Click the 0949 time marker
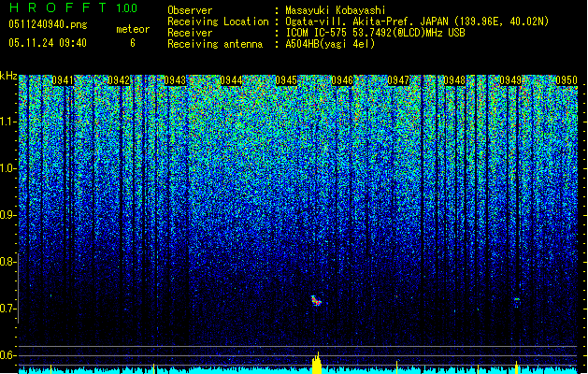Image resolution: width=588 pixels, height=374 pixels. click(510, 80)
